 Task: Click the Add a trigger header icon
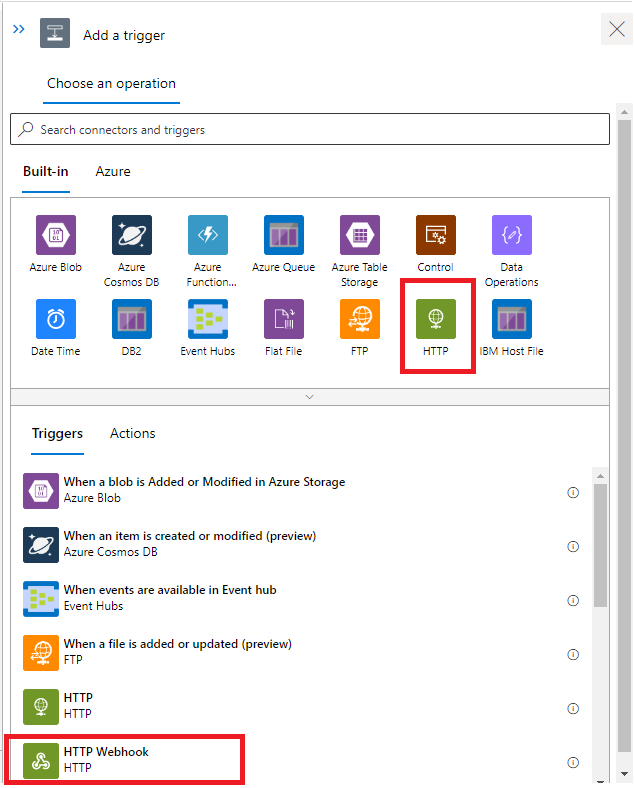click(x=55, y=33)
